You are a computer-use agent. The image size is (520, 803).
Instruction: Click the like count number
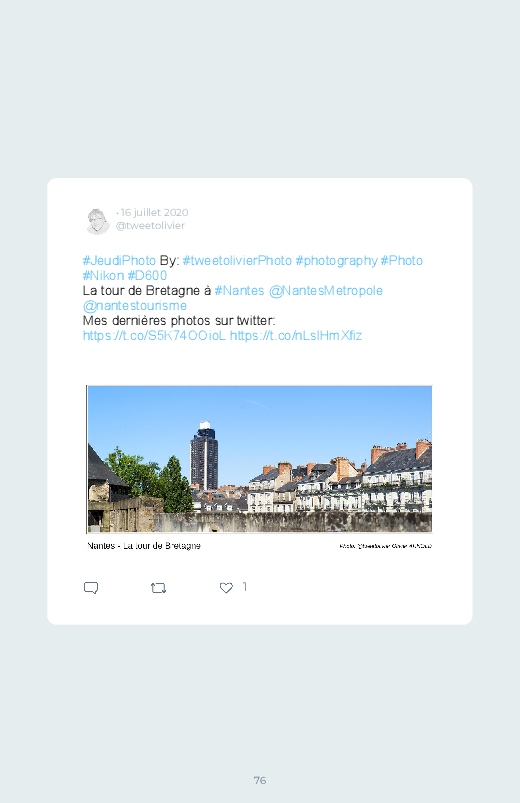click(x=245, y=587)
